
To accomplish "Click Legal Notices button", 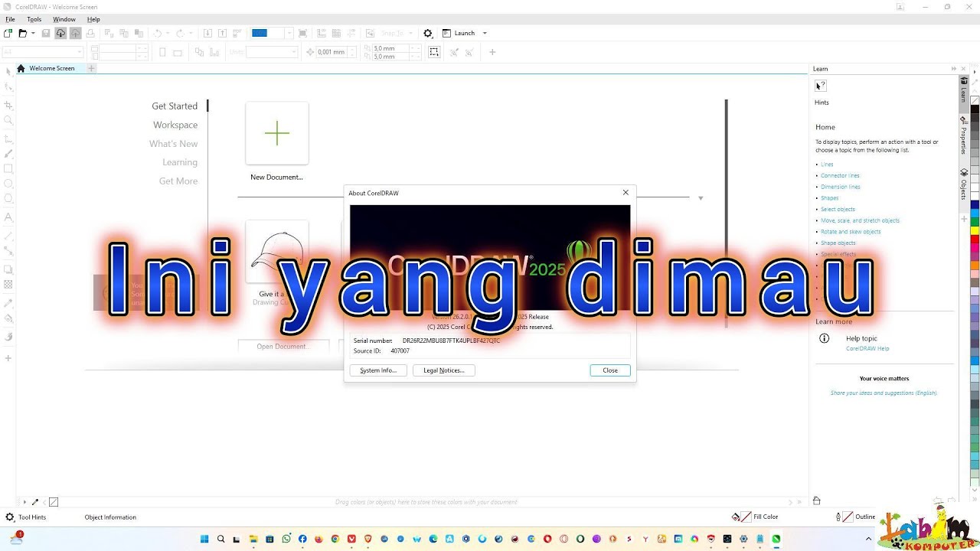I will point(444,370).
